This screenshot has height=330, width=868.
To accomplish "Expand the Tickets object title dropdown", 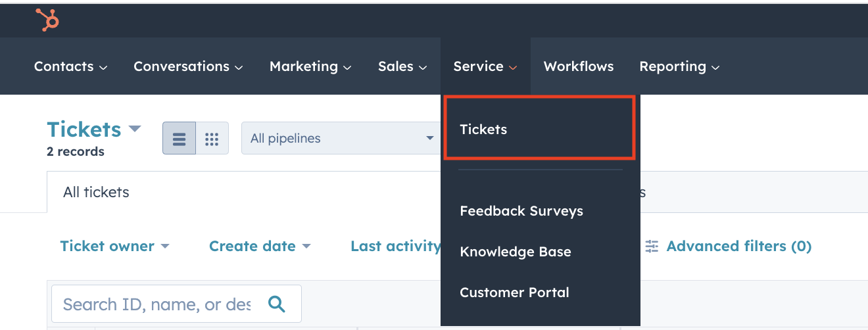I will (94, 130).
